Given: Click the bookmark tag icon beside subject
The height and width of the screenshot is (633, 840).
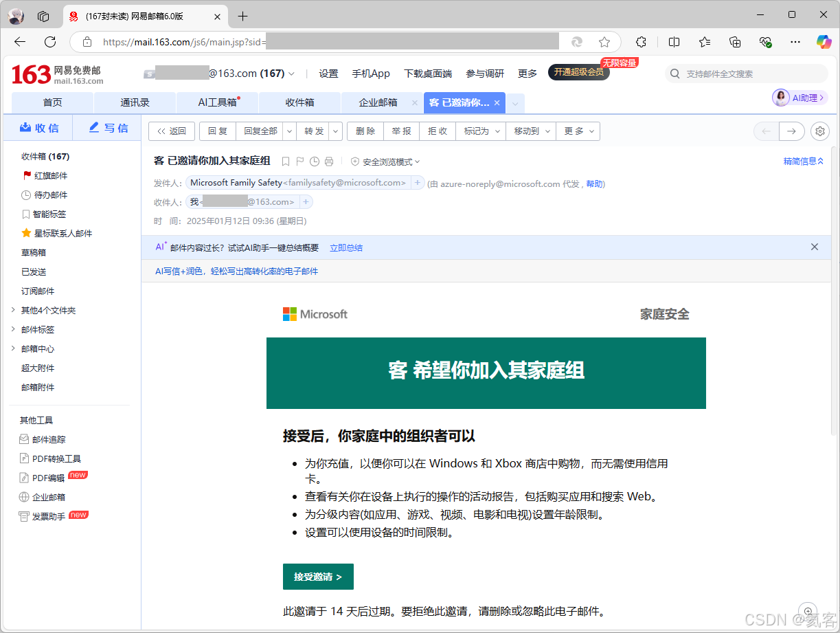Looking at the screenshot, I should tap(286, 162).
